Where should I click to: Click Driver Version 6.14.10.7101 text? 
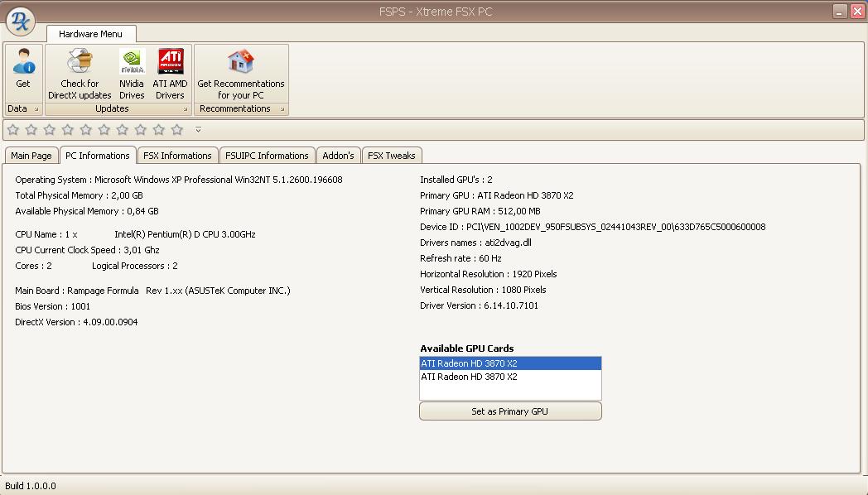(x=479, y=305)
